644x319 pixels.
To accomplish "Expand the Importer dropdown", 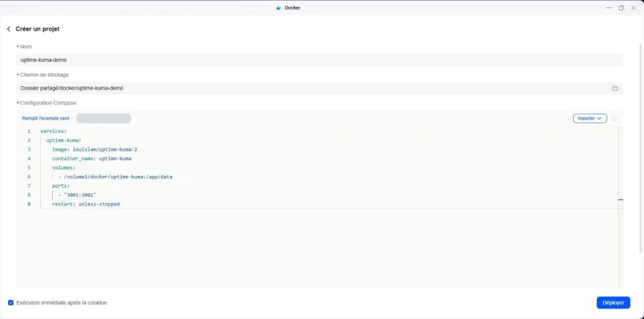I will [590, 118].
